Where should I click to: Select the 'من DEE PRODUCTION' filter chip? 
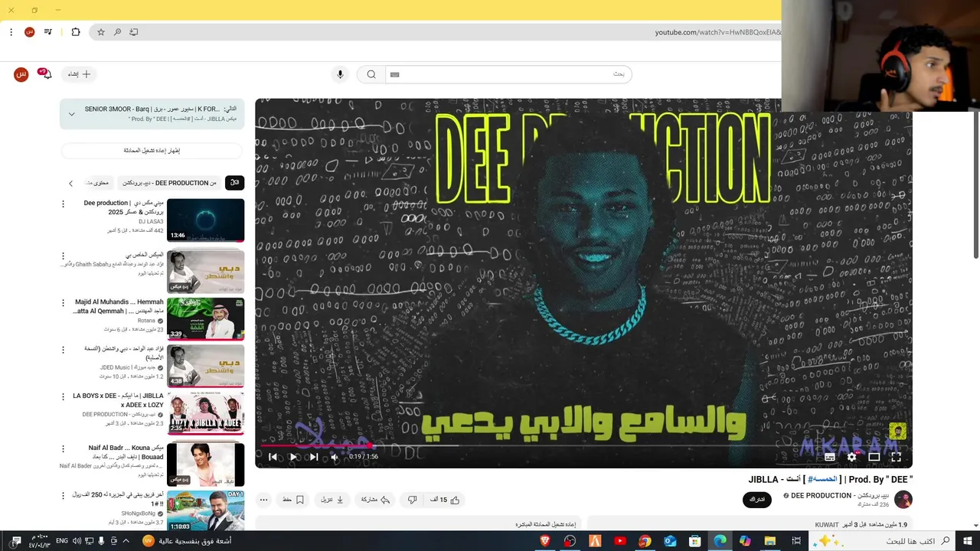pos(169,183)
